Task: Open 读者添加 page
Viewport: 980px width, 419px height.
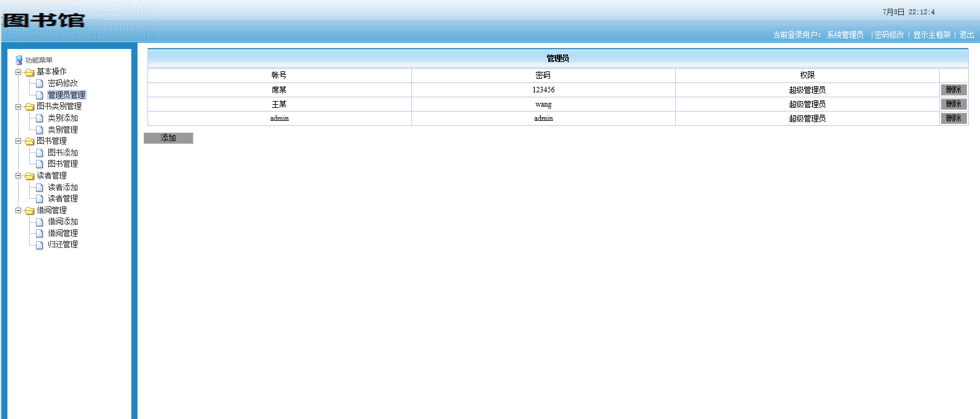Action: coord(63,187)
